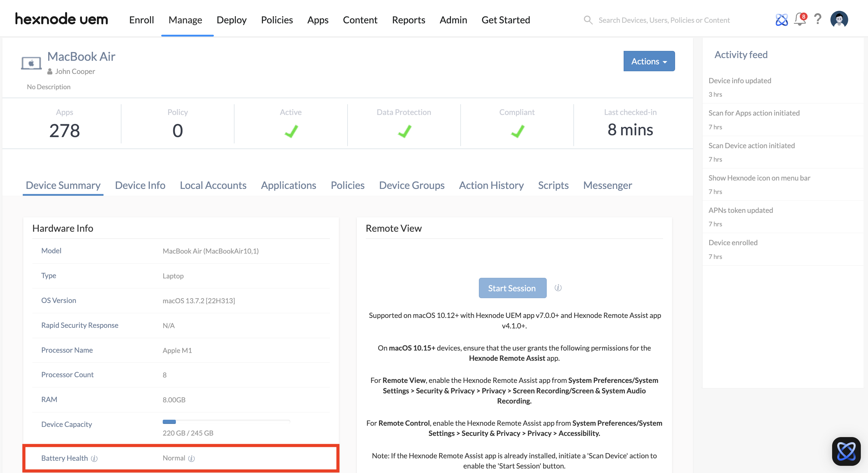This screenshot has height=473, width=868.
Task: Open the Get Started menu
Action: 506,20
